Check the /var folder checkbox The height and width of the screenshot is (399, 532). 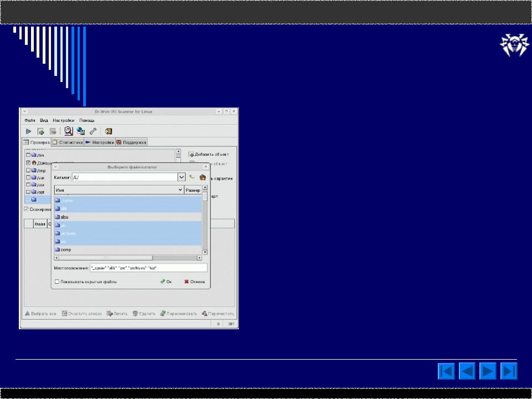28,177
